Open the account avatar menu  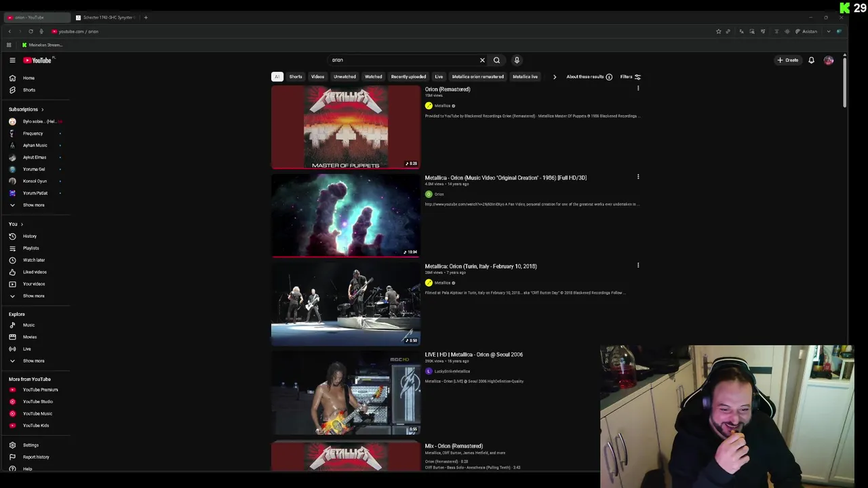[x=829, y=60]
